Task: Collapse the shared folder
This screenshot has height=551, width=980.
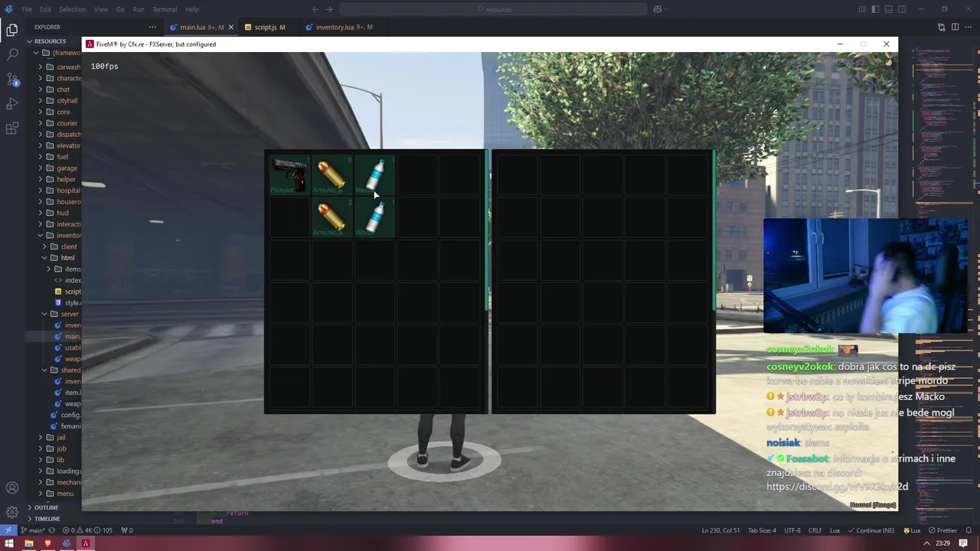Action: (60, 370)
